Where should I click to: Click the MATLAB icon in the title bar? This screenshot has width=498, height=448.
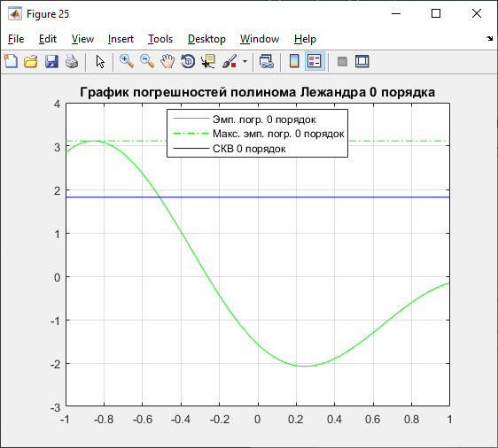(x=15, y=14)
